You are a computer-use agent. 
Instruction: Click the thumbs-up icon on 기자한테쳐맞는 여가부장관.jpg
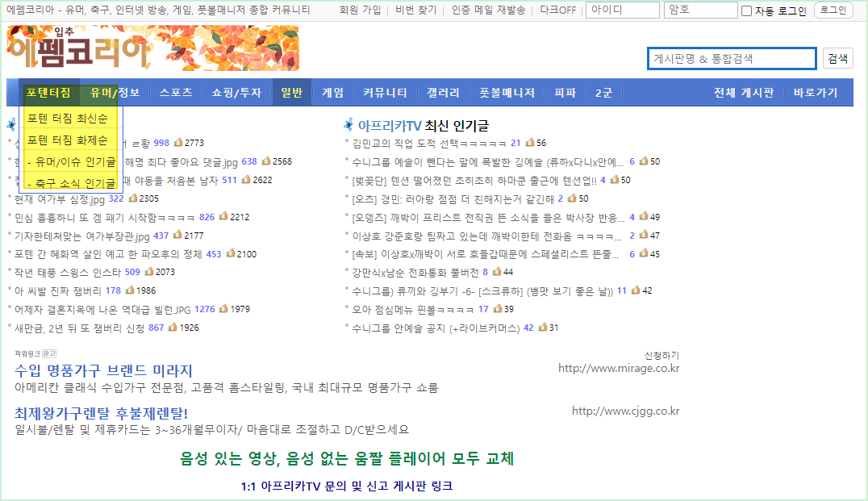point(177,235)
